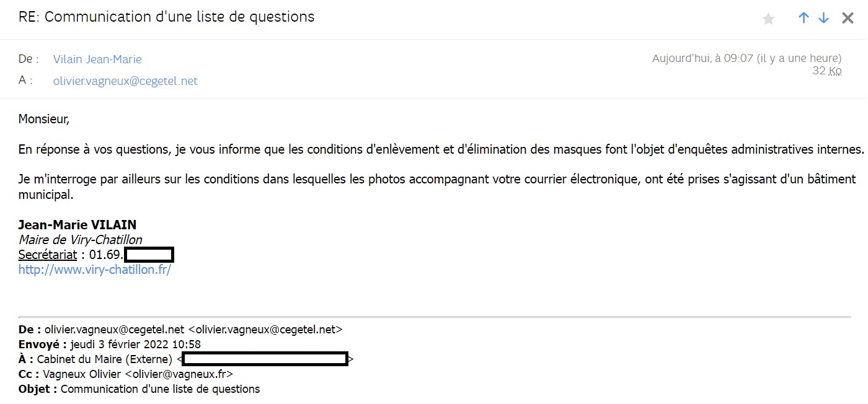Star this email as favorite
Viewport: 868px width, 404px height.
769,19
